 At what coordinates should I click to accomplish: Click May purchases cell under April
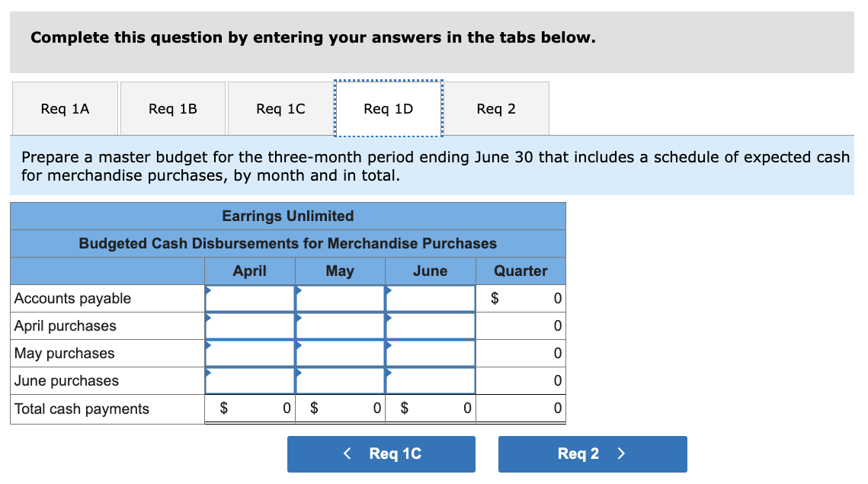pos(249,354)
